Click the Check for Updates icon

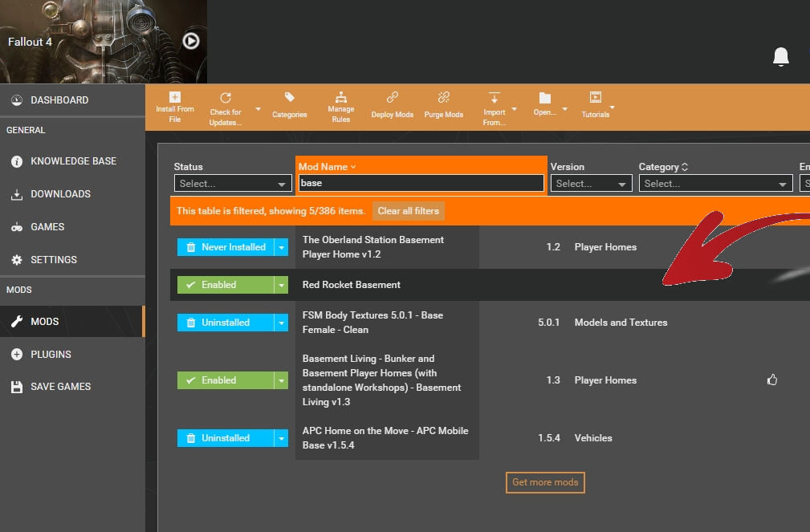226,98
